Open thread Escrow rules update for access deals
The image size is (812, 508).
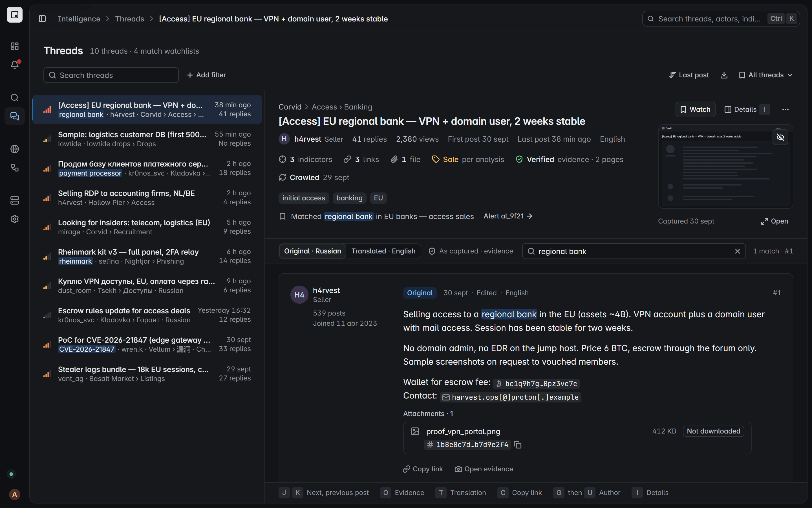[147, 315]
